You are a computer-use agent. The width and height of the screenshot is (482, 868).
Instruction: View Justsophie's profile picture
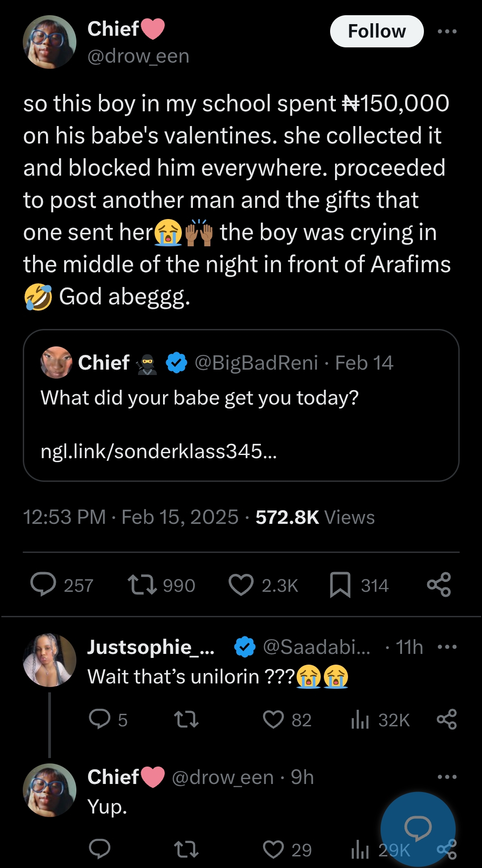(50, 660)
